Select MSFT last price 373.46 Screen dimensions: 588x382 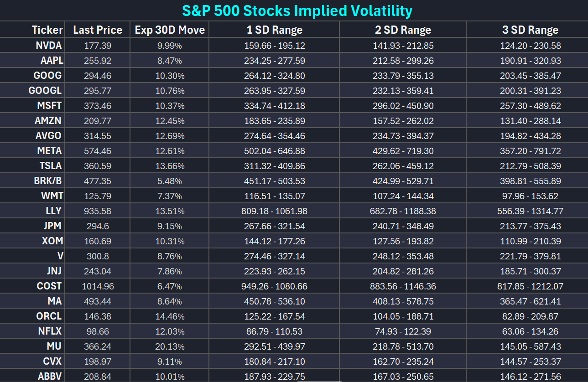coord(98,106)
